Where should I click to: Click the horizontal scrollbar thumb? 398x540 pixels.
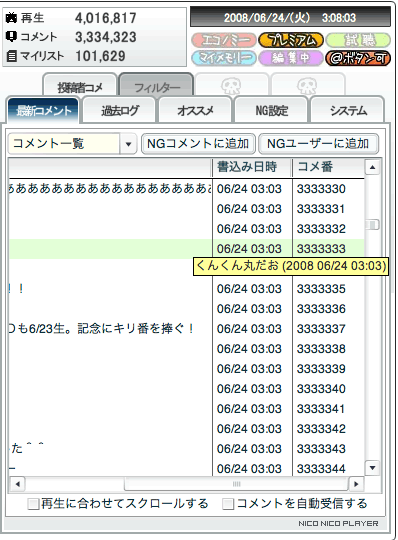[x=237, y=484]
